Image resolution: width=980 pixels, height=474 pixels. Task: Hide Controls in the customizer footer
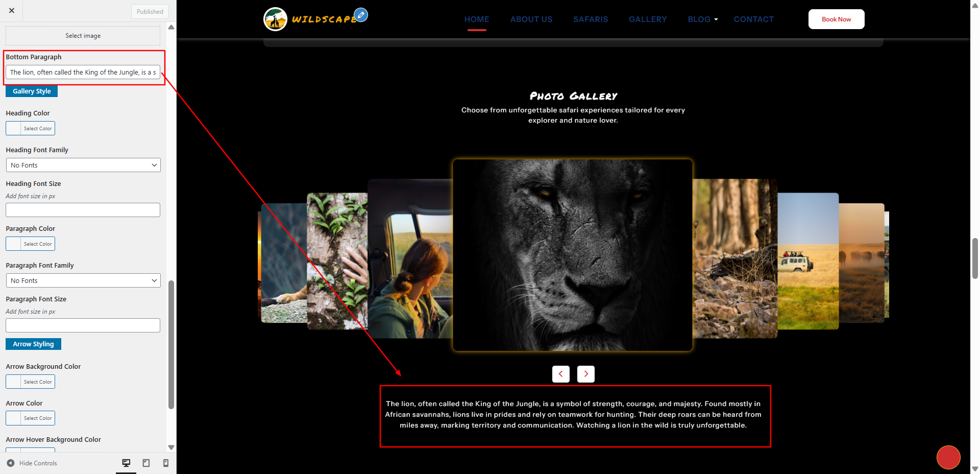tap(32, 463)
